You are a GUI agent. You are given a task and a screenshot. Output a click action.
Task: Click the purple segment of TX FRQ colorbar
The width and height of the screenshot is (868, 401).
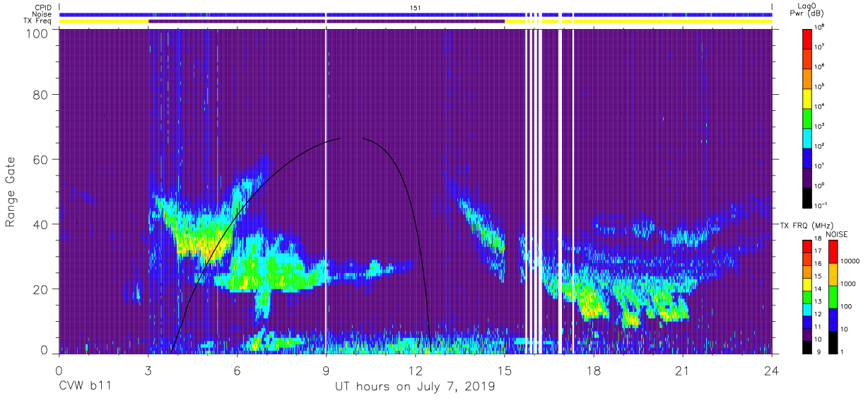(807, 334)
